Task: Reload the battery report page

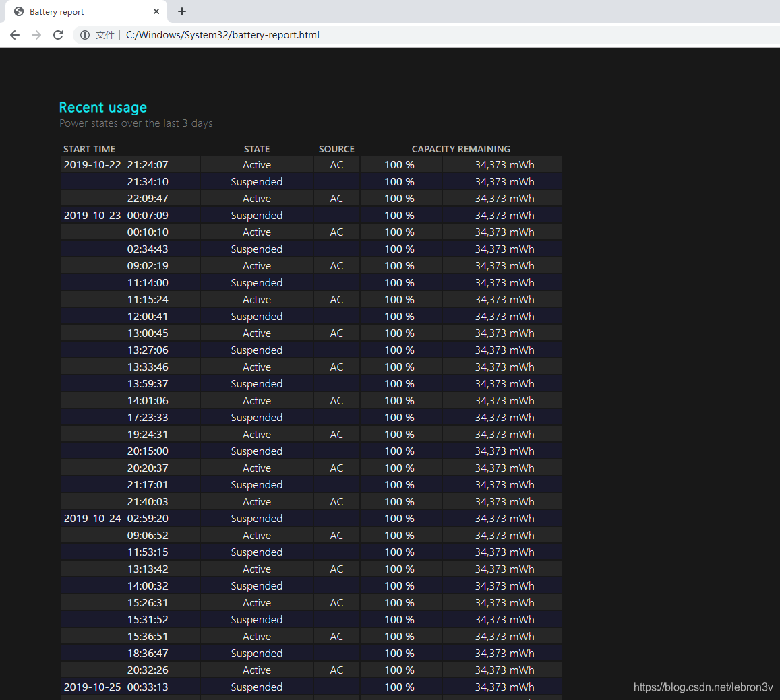Action: tap(58, 35)
